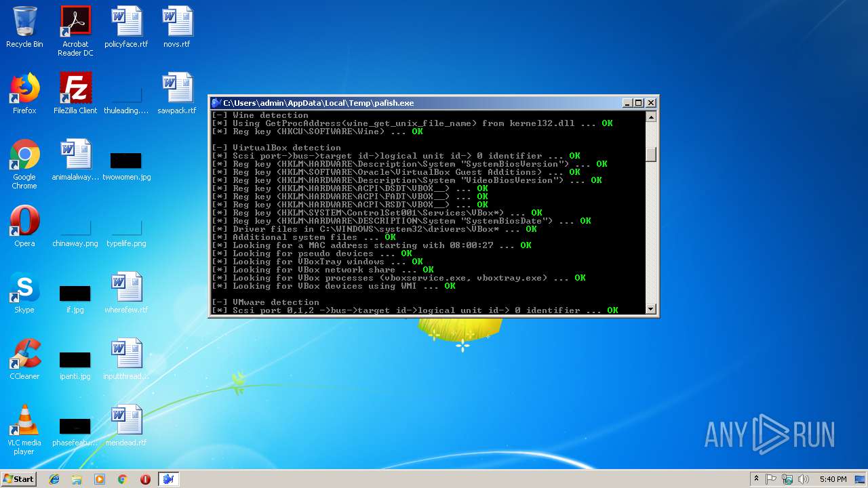
Task: Click the "Wine detection" console line
Action: 260,115
